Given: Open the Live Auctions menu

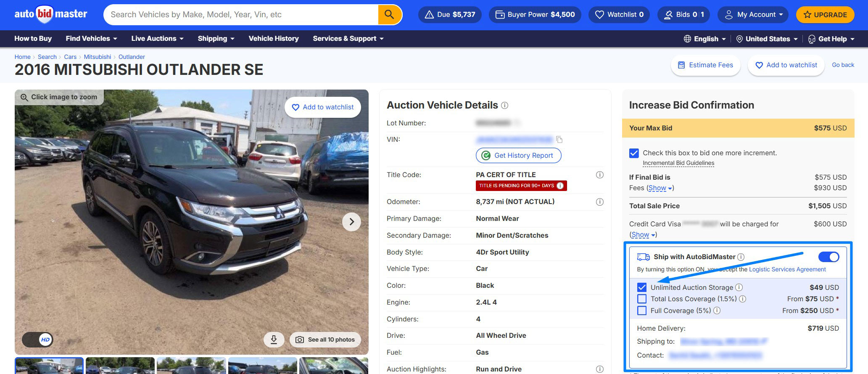Looking at the screenshot, I should click(157, 39).
